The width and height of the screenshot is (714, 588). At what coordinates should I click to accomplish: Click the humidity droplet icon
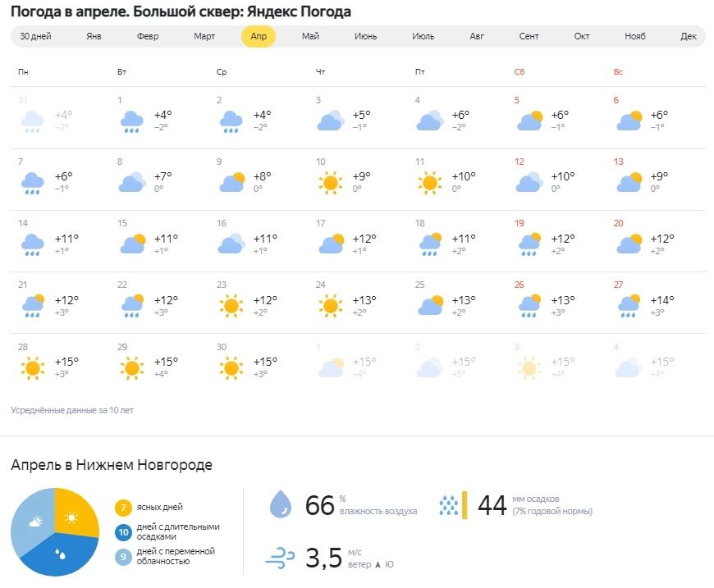tap(281, 505)
